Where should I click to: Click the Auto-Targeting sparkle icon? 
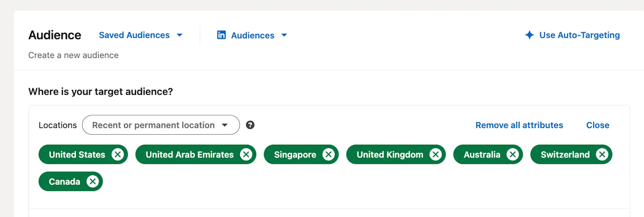[x=529, y=35]
